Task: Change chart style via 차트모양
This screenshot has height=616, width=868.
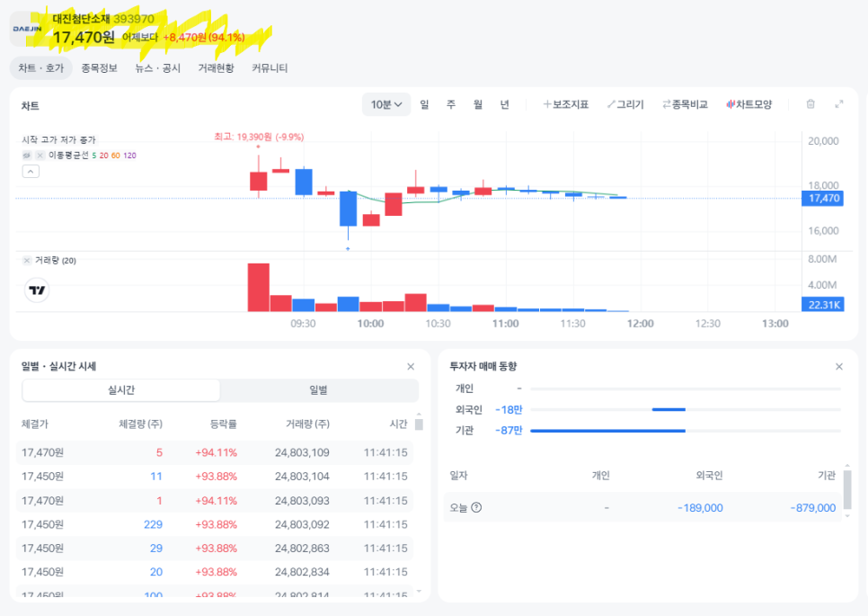Action: (749, 104)
